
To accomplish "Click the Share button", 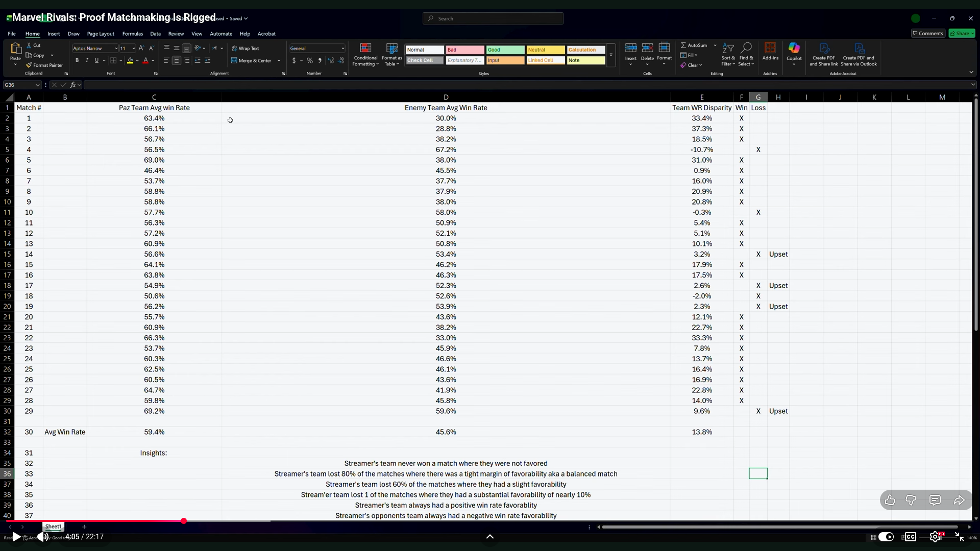I will point(962,34).
